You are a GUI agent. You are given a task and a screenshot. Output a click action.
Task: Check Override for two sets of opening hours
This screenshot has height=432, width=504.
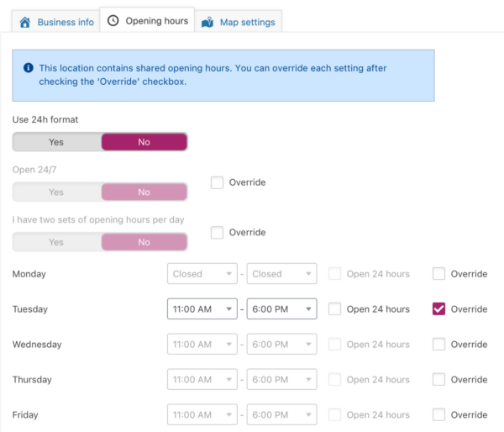pos(218,232)
